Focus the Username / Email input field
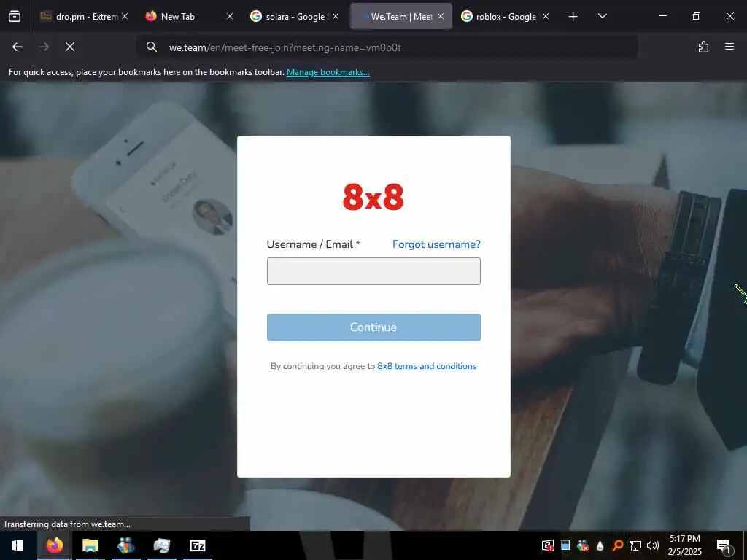 click(x=373, y=271)
